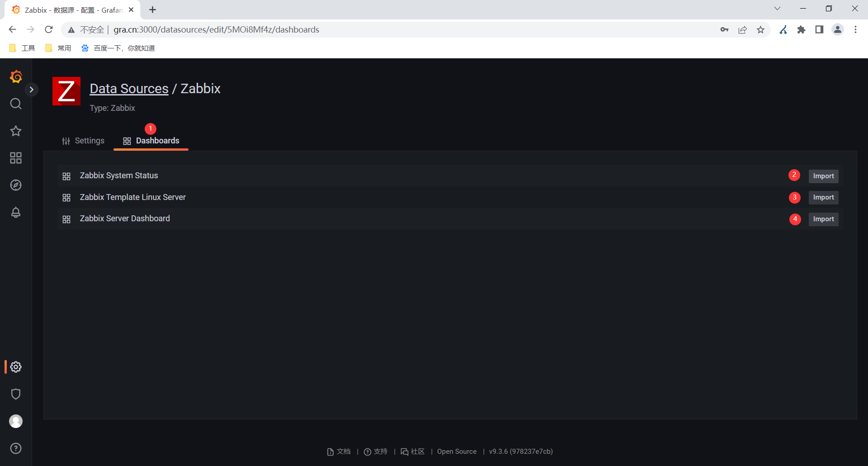Click the not secure warning icon
Screen dimensions: 868x466
(x=71, y=30)
